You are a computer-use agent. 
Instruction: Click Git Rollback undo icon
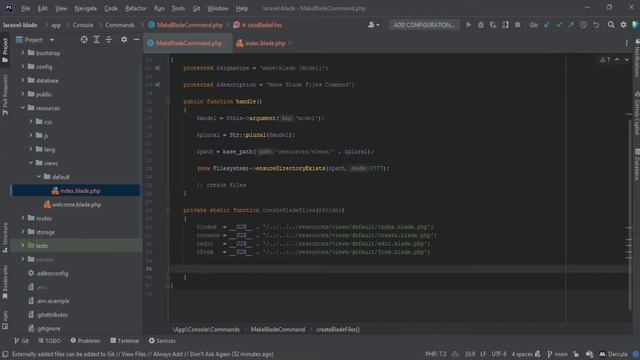pyautogui.click(x=596, y=25)
